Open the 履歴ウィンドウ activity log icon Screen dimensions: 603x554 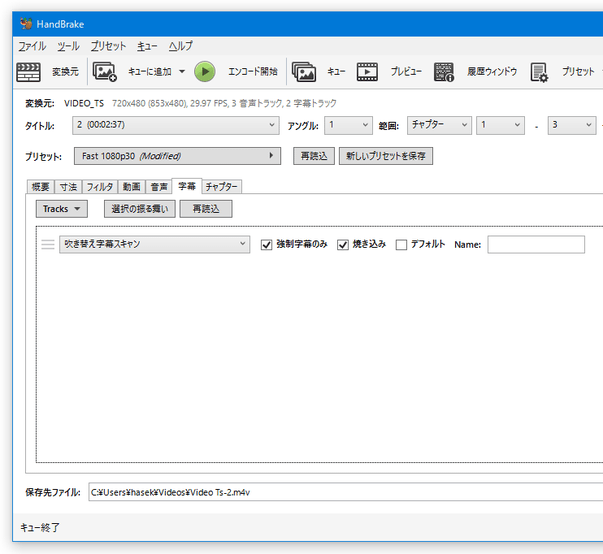[x=444, y=72]
